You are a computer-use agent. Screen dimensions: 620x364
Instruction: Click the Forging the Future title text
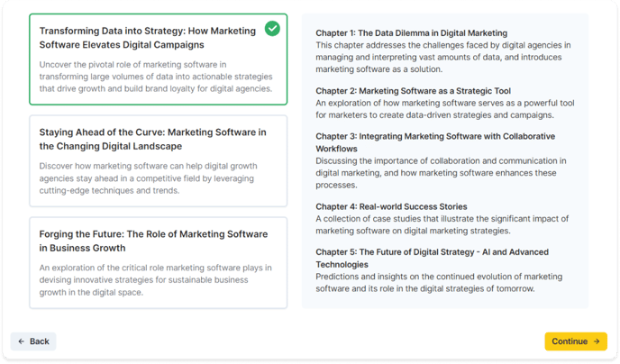click(153, 241)
